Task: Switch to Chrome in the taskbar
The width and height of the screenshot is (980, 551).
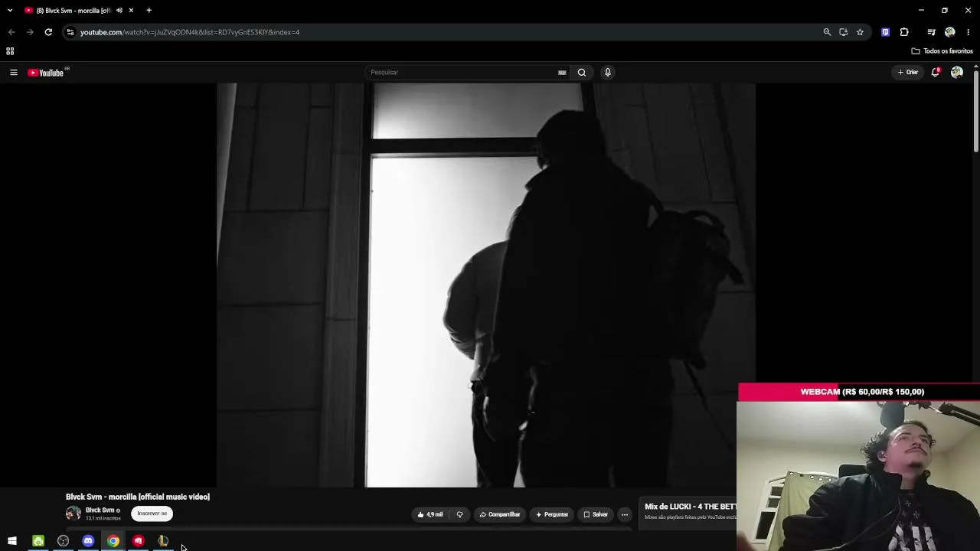Action: [x=113, y=541]
